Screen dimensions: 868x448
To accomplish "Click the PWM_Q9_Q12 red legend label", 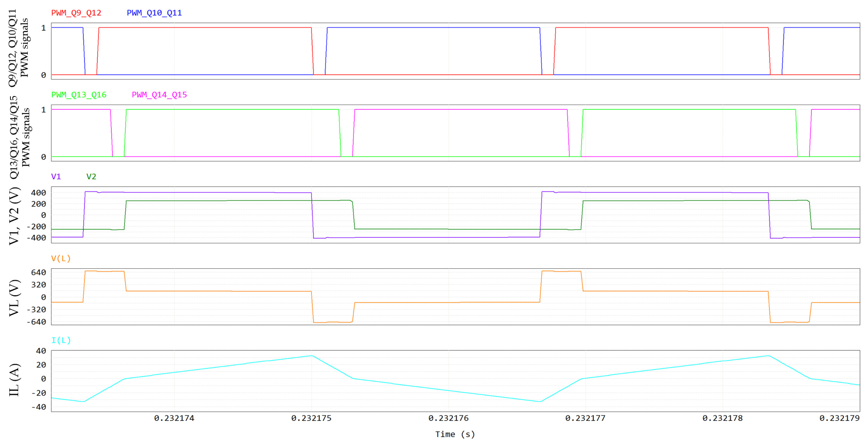I will (x=76, y=13).
